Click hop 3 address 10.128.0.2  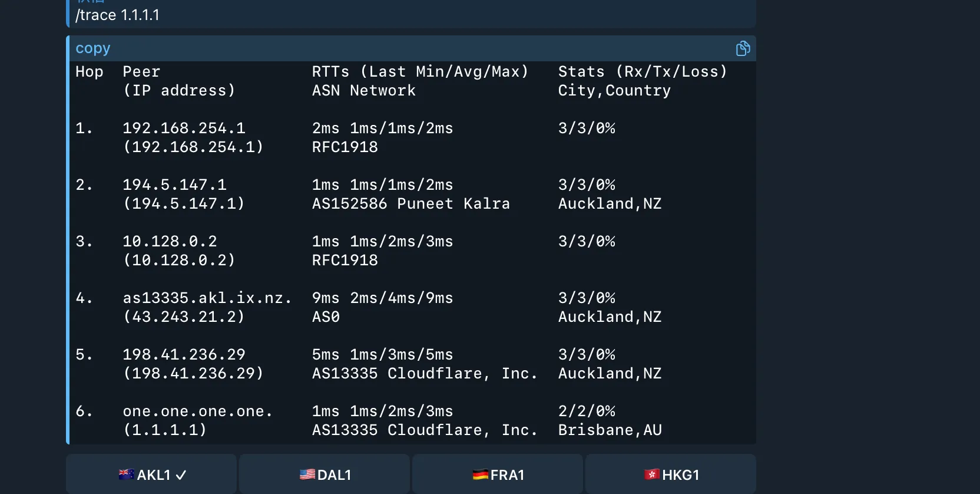pos(170,241)
